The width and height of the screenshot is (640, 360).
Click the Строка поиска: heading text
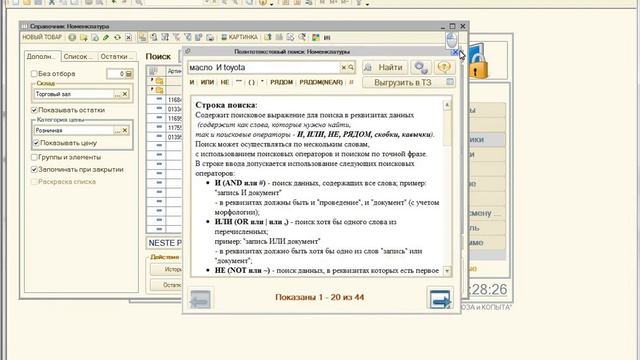click(x=226, y=105)
